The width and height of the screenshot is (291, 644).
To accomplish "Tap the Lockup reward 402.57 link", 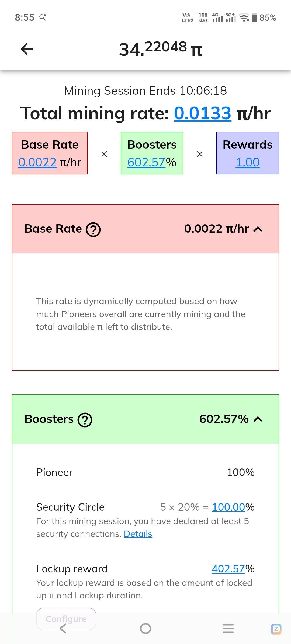I will (x=228, y=569).
